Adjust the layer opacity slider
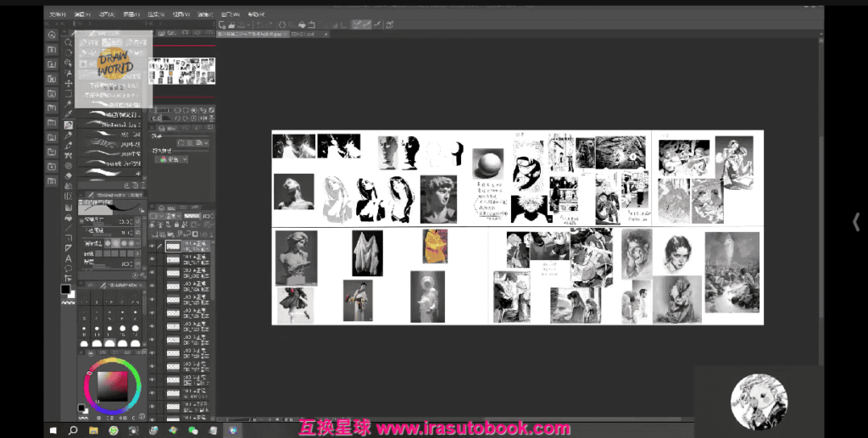The width and height of the screenshot is (868, 438). (192, 216)
